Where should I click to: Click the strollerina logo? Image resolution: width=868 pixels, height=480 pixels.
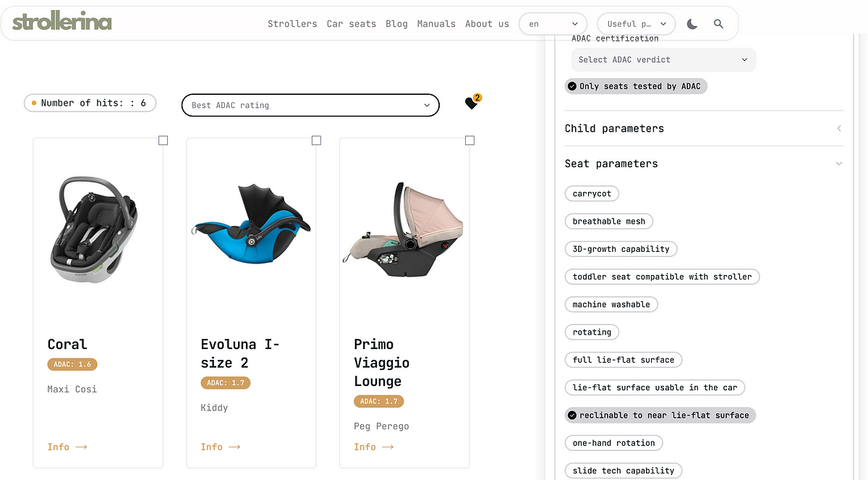62,22
